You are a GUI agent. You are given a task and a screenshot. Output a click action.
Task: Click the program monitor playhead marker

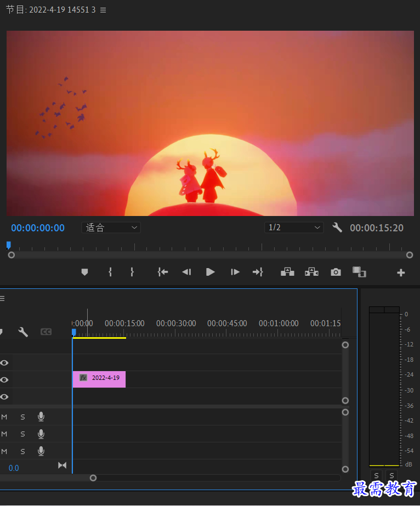9,245
